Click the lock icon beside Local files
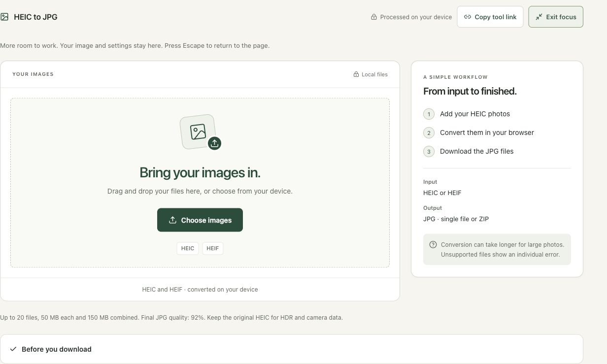This screenshot has width=607, height=364. (356, 74)
